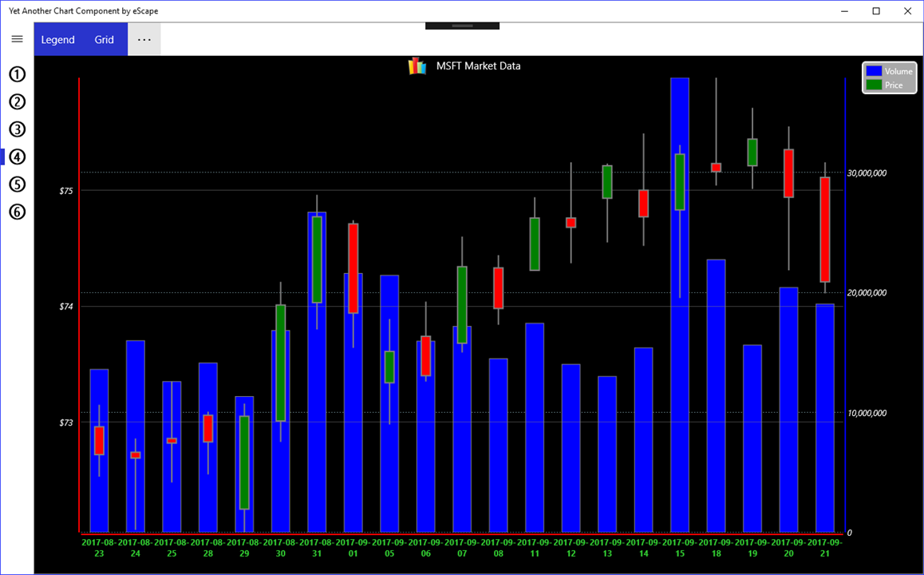Click the tallest volume bar for 2017-09-15
The image size is (924, 575).
point(680,305)
